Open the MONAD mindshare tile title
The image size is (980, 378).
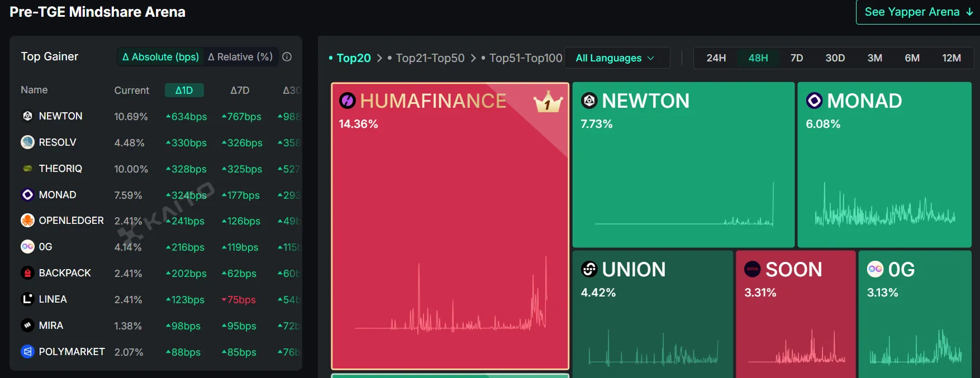[x=864, y=101]
